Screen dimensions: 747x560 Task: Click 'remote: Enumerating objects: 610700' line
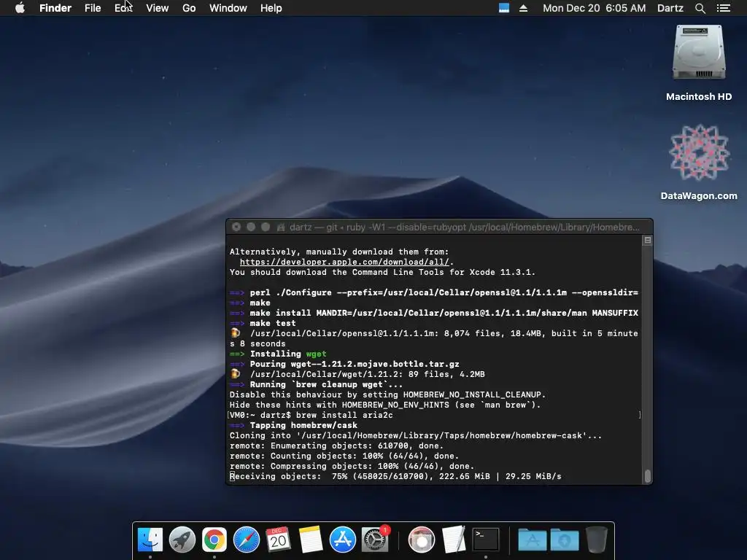click(x=336, y=446)
